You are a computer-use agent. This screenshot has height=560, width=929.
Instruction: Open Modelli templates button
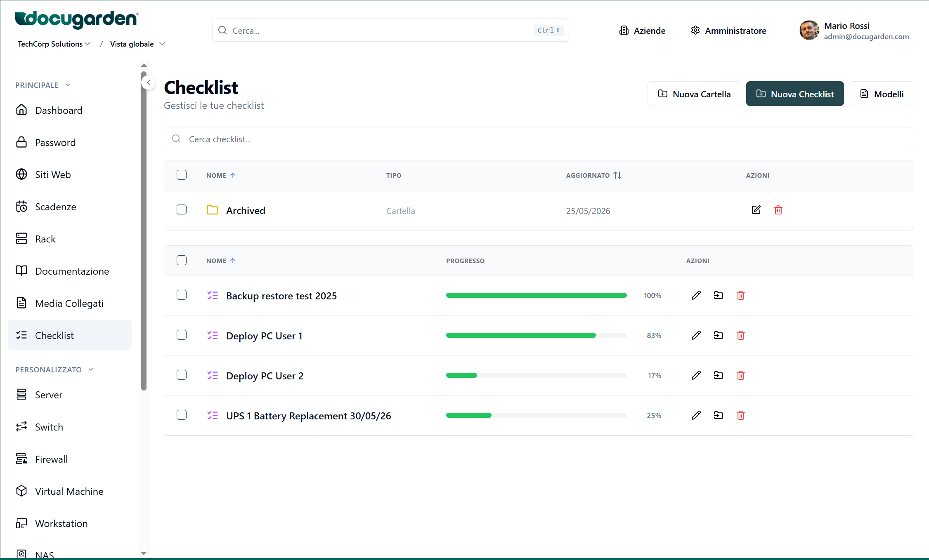(x=882, y=94)
